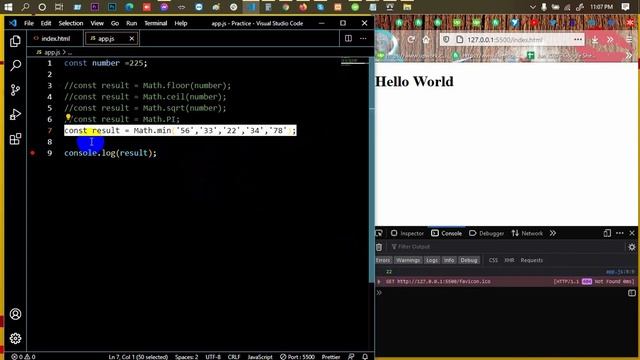Activate the DevTools element picker

[x=379, y=233]
